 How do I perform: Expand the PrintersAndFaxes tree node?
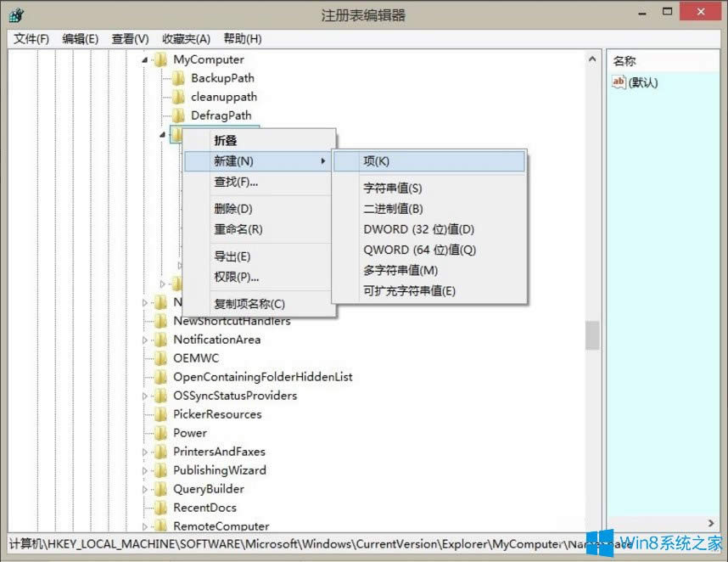click(144, 452)
